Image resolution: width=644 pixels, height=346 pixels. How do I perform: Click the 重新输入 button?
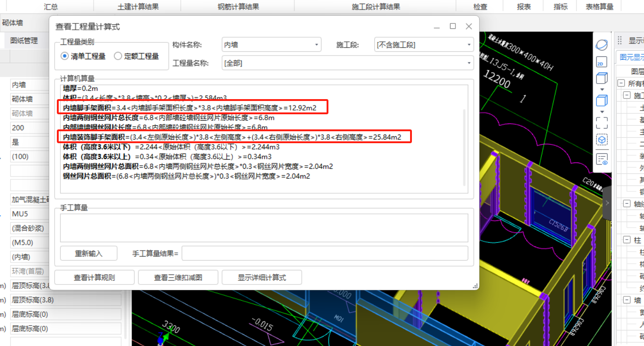89,253
